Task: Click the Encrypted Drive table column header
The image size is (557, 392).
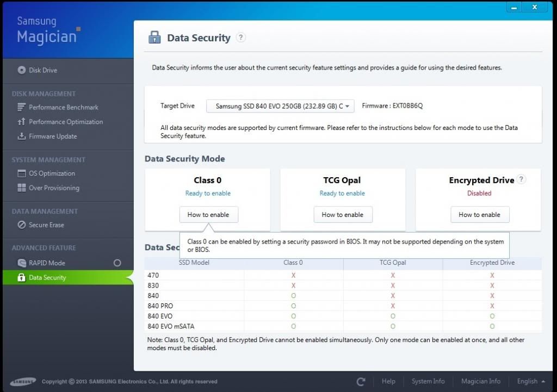Action: pos(492,263)
